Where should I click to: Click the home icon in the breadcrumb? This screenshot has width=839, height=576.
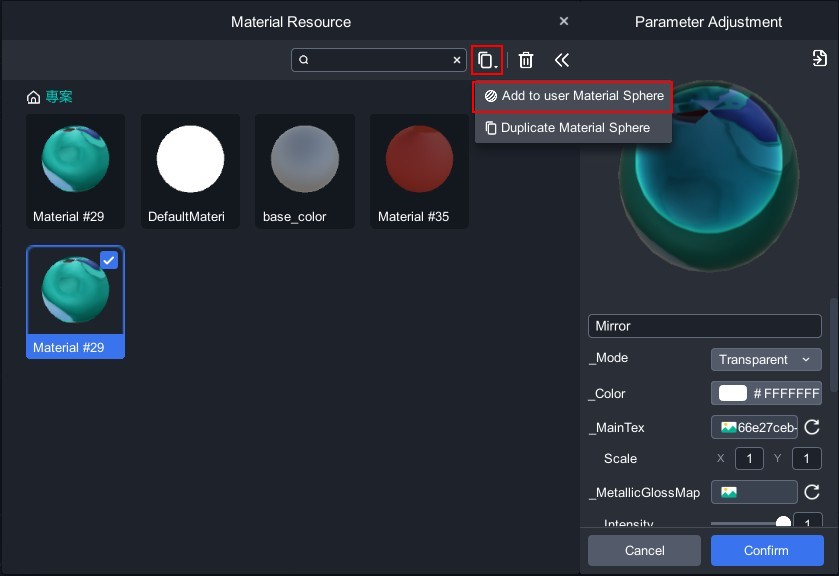click(x=34, y=98)
